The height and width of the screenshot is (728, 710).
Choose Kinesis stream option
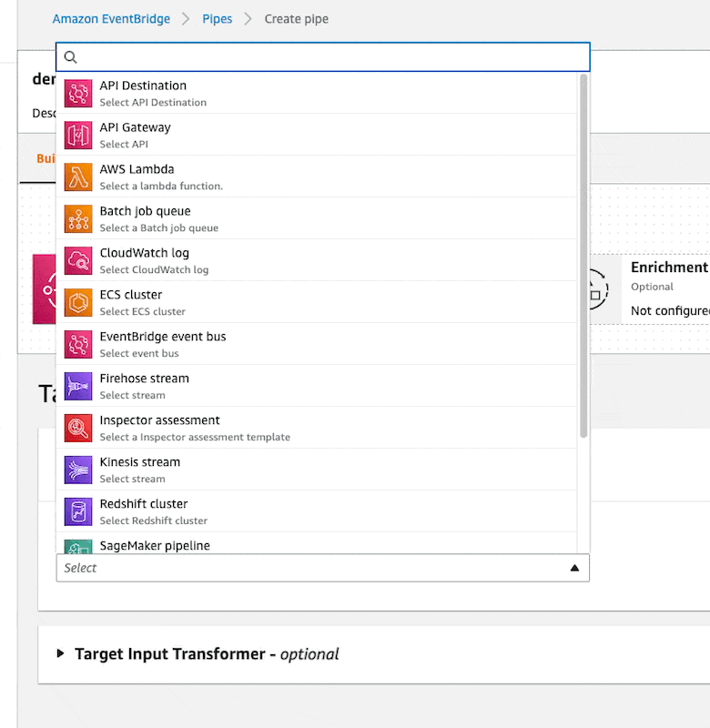[316, 470]
